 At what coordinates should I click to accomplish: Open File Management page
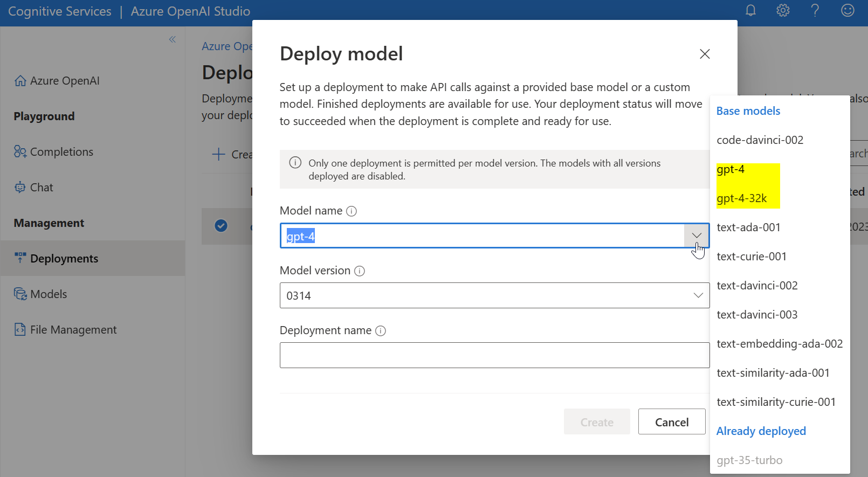click(65, 330)
